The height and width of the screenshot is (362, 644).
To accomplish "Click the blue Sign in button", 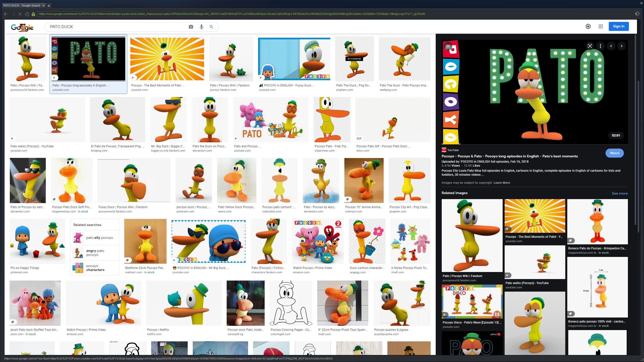I will [618, 26].
